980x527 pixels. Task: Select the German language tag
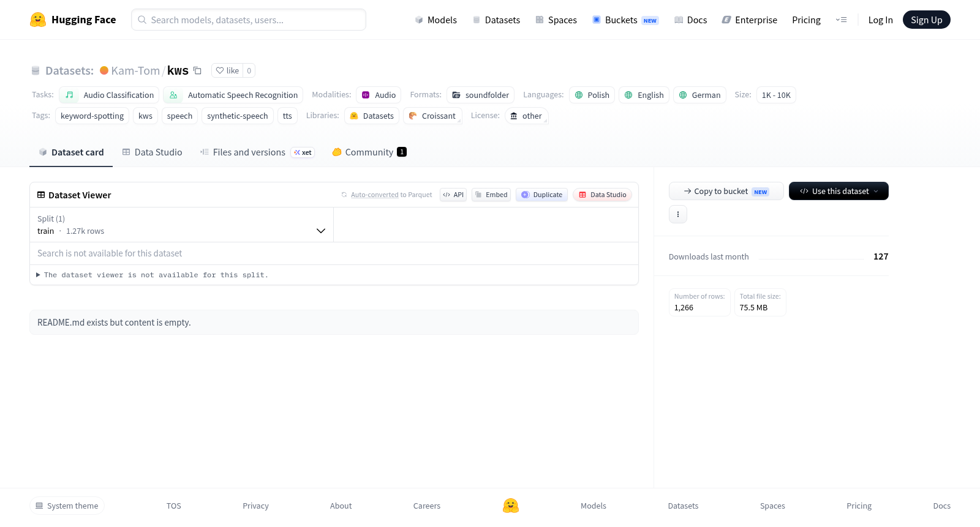(699, 95)
